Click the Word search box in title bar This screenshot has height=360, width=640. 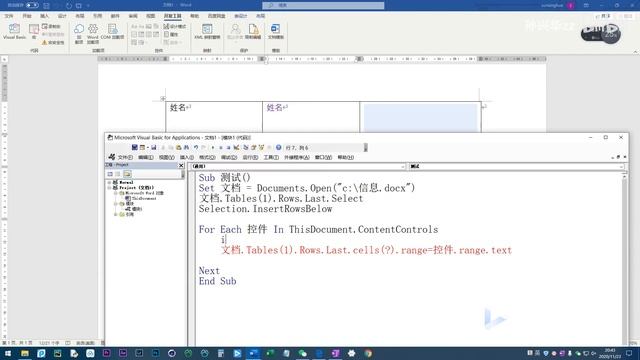click(323, 5)
